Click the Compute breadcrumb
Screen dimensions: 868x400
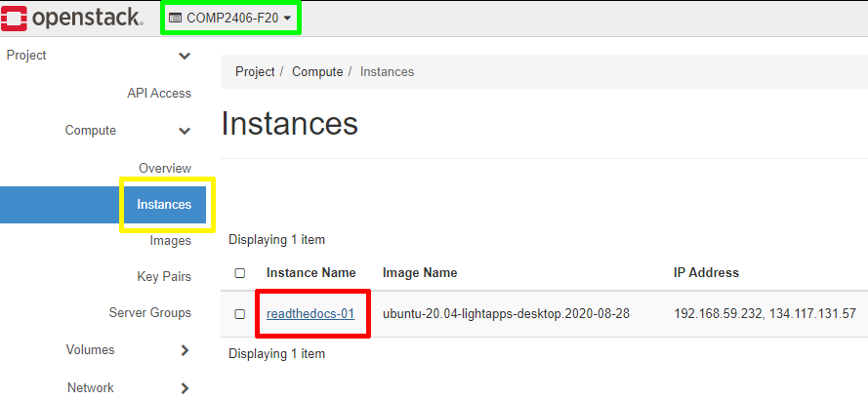click(317, 72)
